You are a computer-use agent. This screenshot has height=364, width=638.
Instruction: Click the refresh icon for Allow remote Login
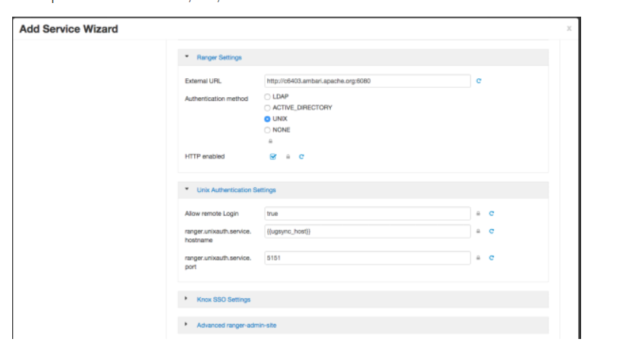click(492, 214)
